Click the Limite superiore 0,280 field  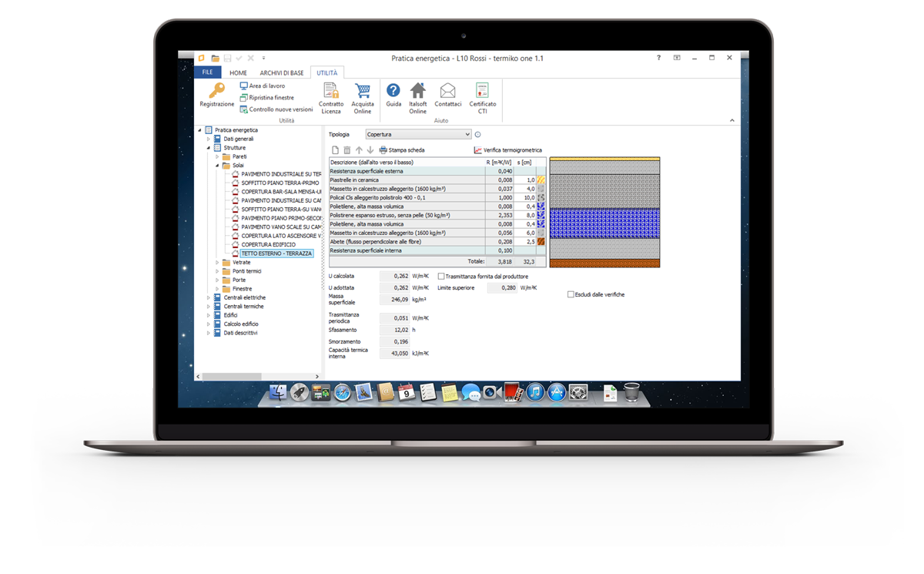click(502, 288)
